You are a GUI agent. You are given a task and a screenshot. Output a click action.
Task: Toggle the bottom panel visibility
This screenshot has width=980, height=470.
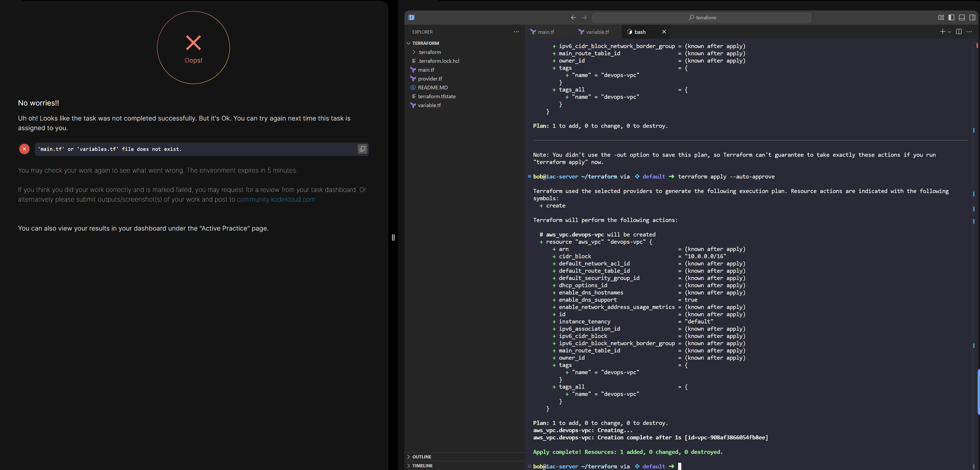click(x=961, y=17)
